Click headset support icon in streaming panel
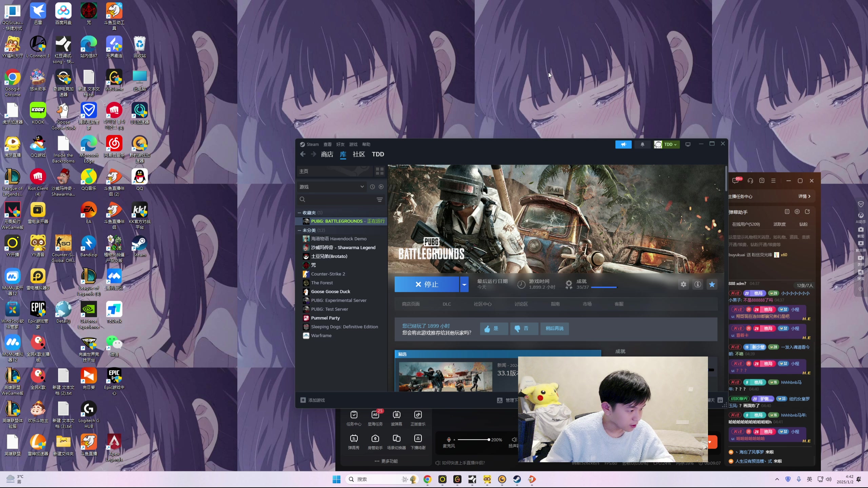This screenshot has width=868, height=488. 750,181
